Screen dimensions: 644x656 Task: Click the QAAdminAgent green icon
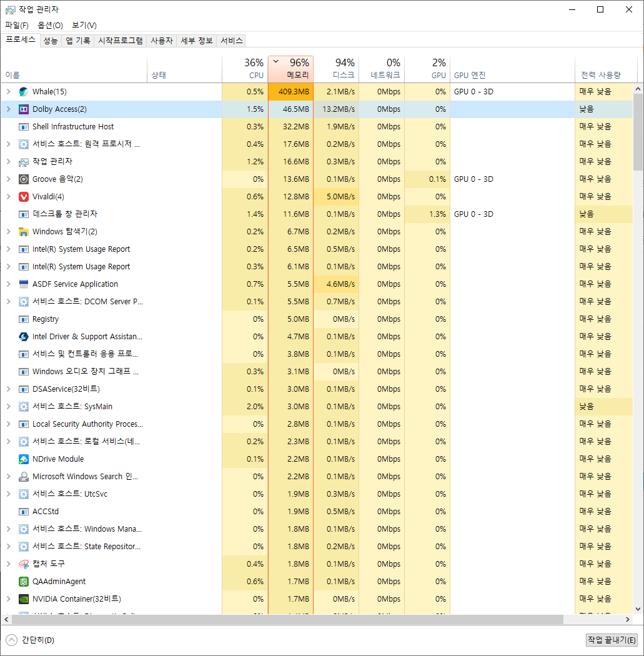[24, 582]
